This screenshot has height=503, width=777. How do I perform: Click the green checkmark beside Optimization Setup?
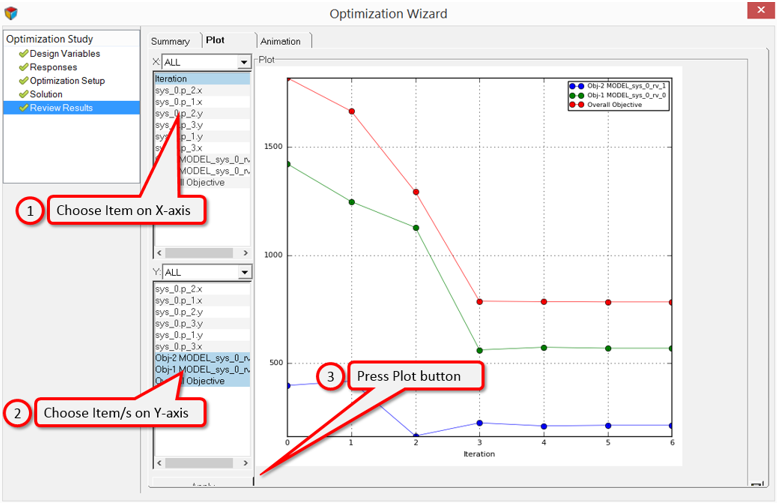click(23, 81)
